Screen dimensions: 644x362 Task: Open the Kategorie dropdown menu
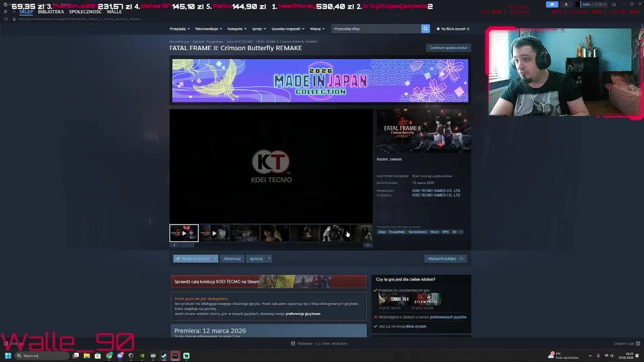pyautogui.click(x=236, y=29)
